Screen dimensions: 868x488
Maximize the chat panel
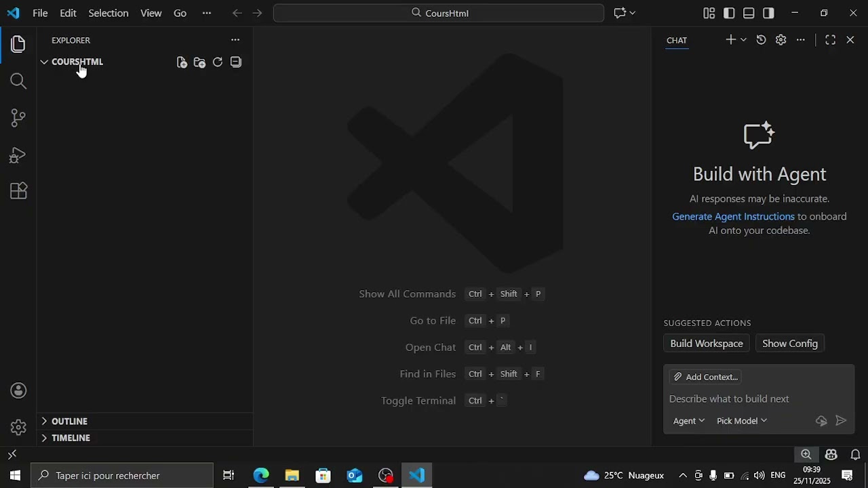[831, 40]
